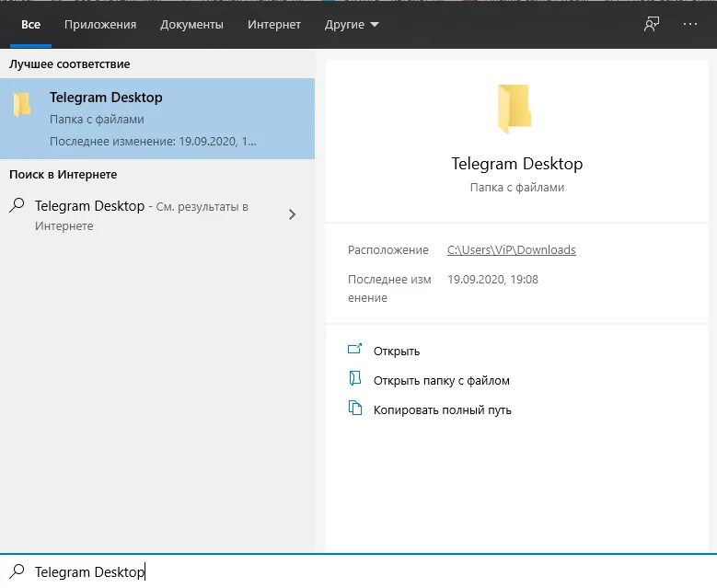Click the copy full path icon
The height and width of the screenshot is (588, 717).
355,408
